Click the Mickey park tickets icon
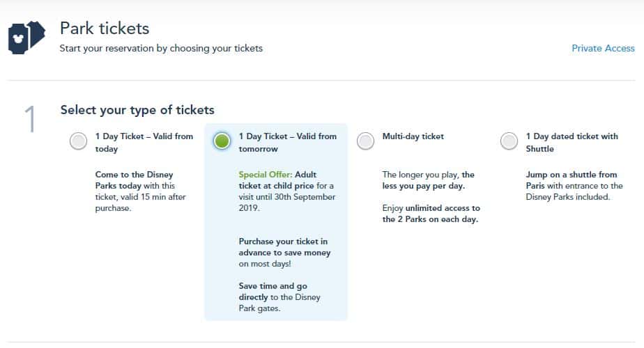This screenshot has height=348, width=644. pyautogui.click(x=26, y=38)
